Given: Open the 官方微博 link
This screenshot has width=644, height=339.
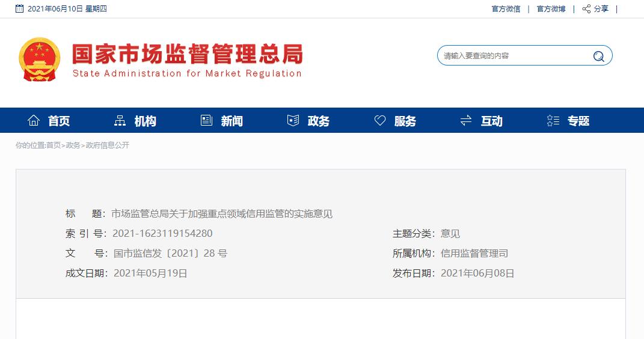Looking at the screenshot, I should click(551, 8).
